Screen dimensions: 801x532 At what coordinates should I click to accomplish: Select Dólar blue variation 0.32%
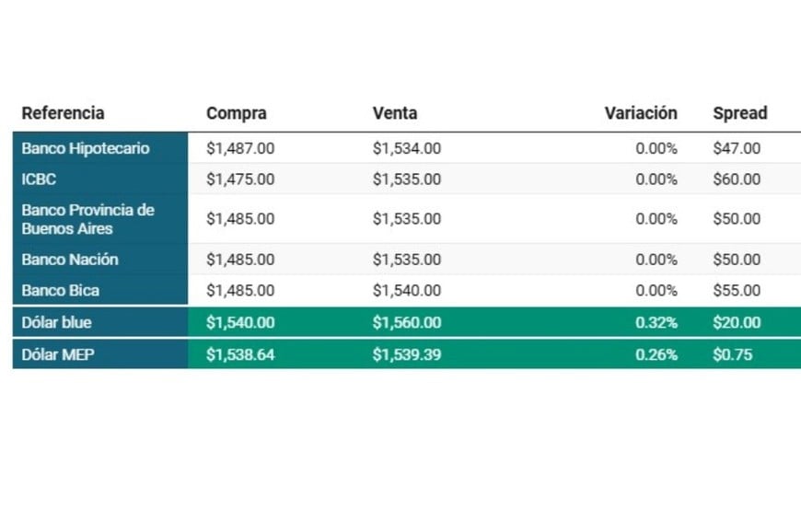point(656,323)
